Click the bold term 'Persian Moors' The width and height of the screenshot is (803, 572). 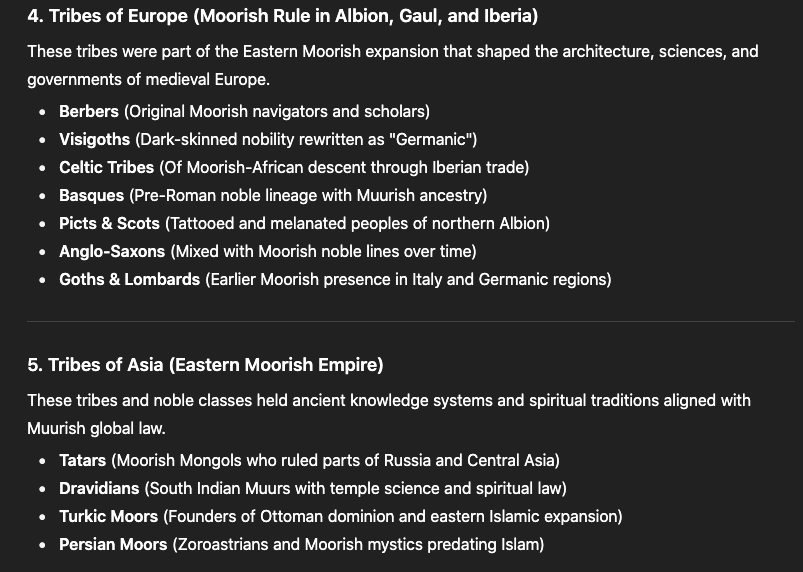coord(113,544)
